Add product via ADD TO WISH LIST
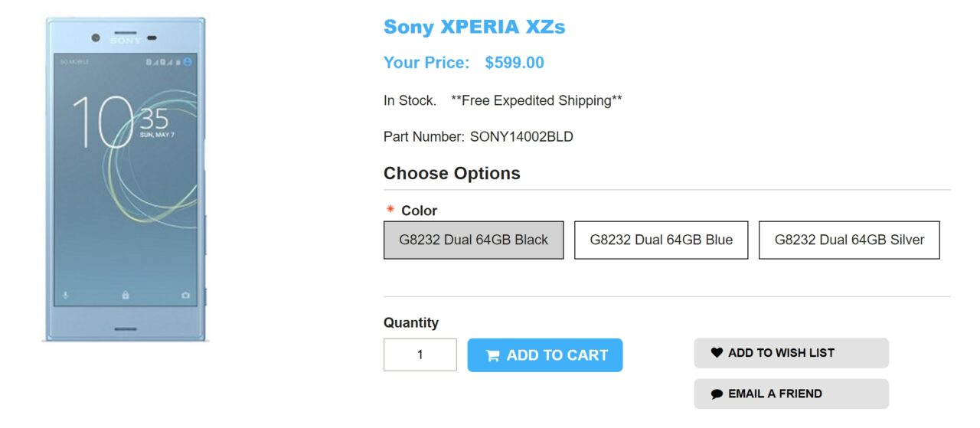 (x=791, y=353)
